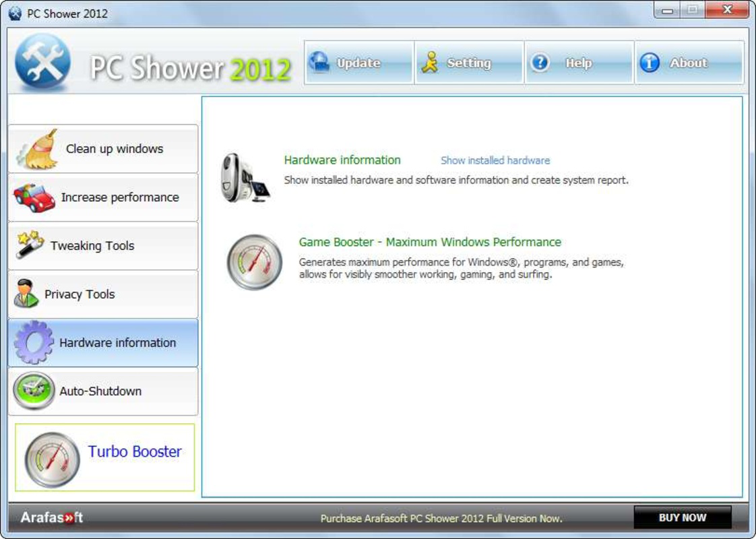
Task: Click Show installed hardware link
Action: coord(495,160)
